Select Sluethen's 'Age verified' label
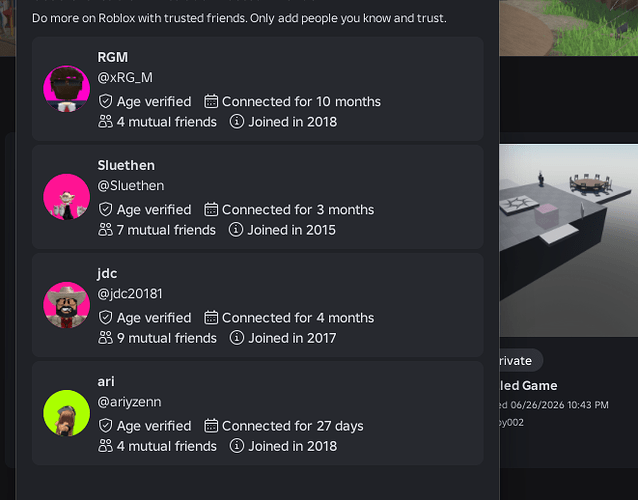This screenshot has width=638, height=500. pyautogui.click(x=154, y=210)
